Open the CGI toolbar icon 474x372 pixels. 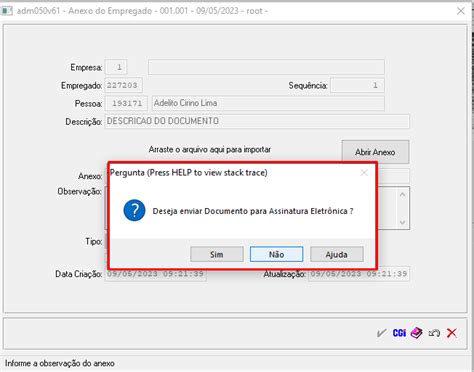pyautogui.click(x=399, y=333)
